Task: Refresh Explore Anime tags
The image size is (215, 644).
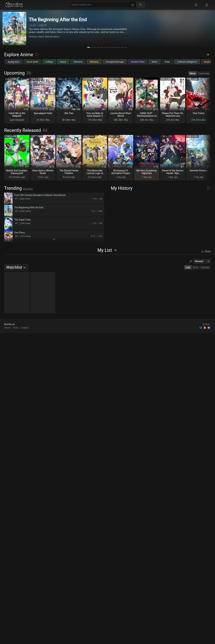Action: tap(37, 55)
